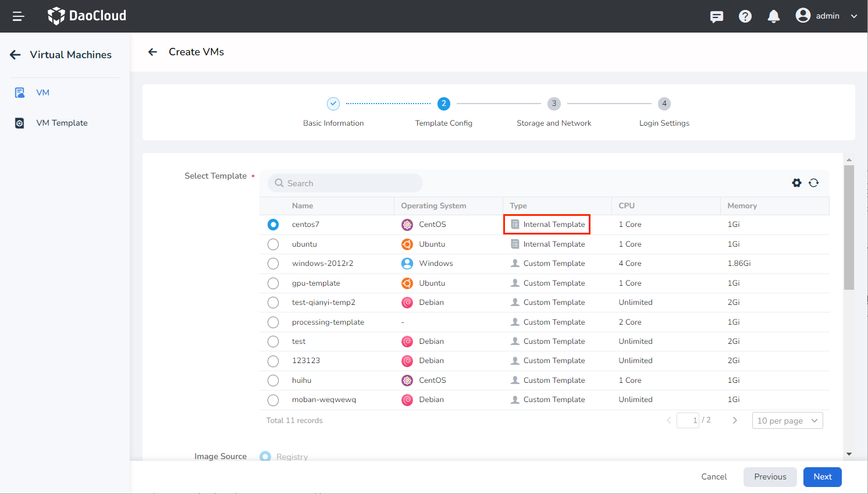Click back arrow beside Virtual Machines

(16, 55)
